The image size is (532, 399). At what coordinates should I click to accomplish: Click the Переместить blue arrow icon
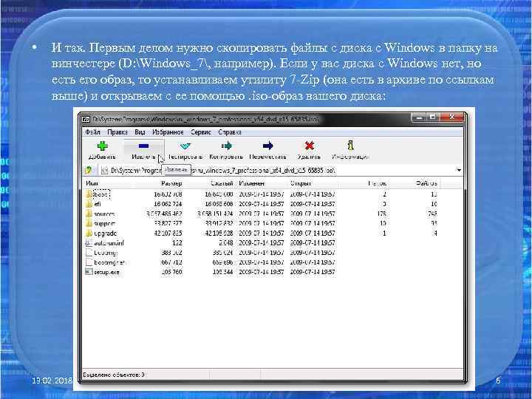[x=267, y=146]
